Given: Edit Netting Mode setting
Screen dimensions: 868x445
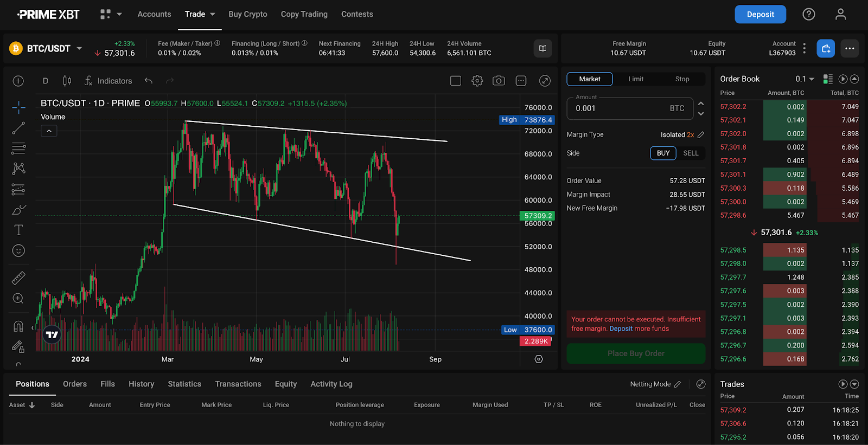Looking at the screenshot, I should click(x=678, y=384).
